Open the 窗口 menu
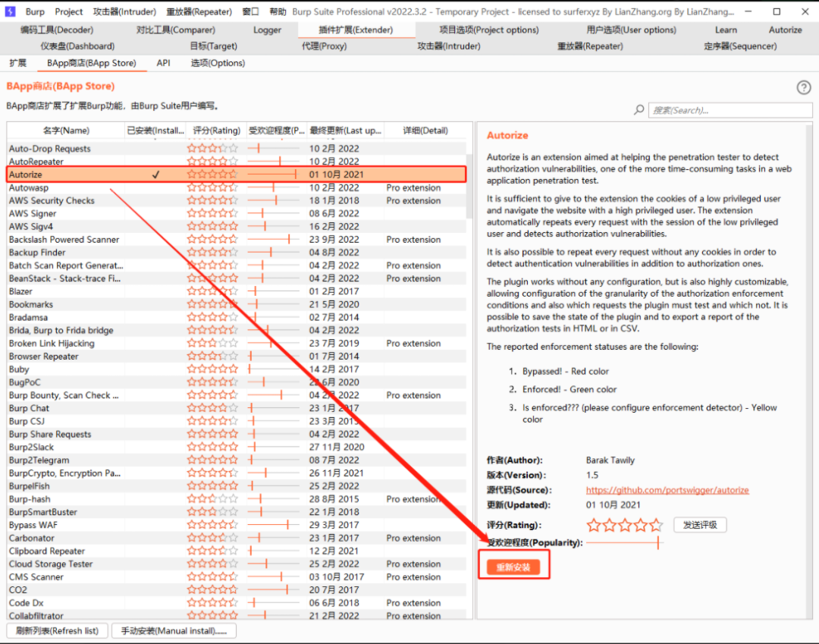819x644 pixels. click(250, 11)
